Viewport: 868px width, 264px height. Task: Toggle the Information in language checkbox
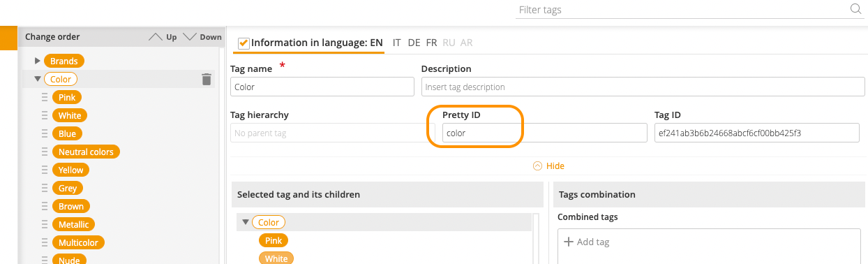[x=244, y=43]
